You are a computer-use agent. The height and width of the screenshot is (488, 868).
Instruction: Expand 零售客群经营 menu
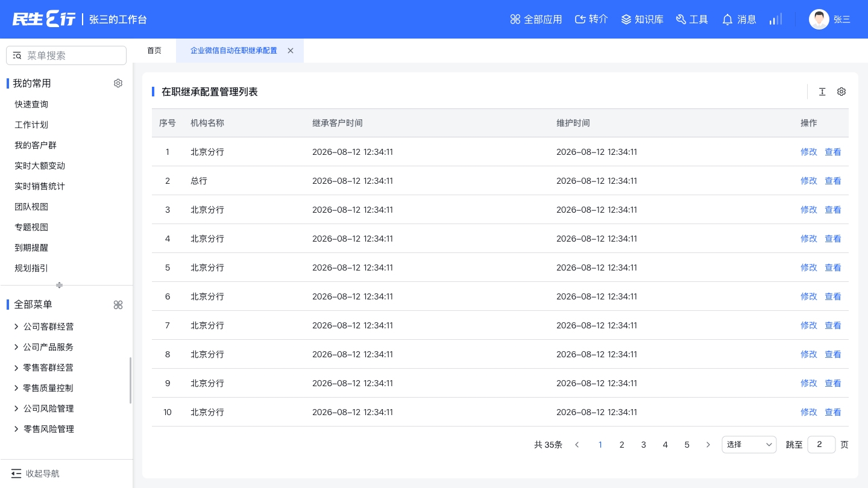pos(16,368)
